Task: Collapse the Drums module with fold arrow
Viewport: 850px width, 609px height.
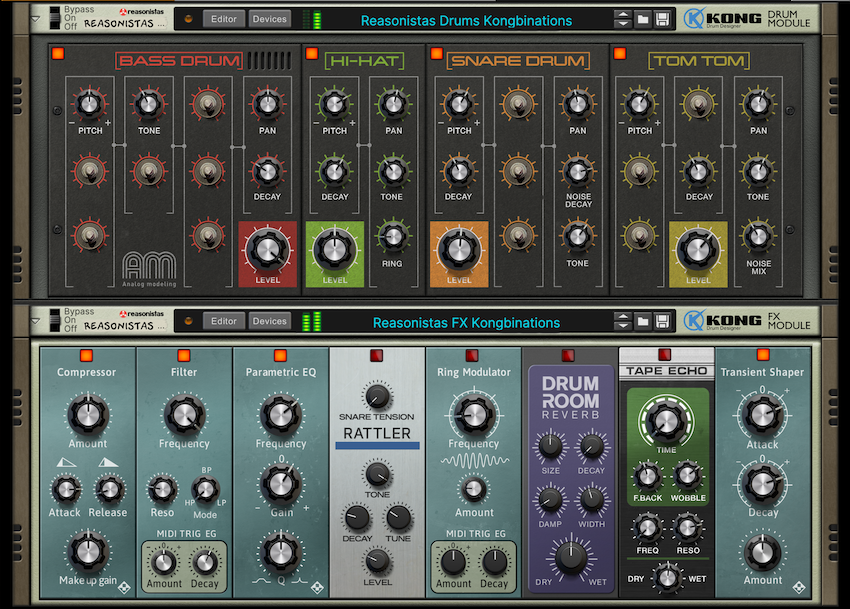Action: tap(36, 19)
